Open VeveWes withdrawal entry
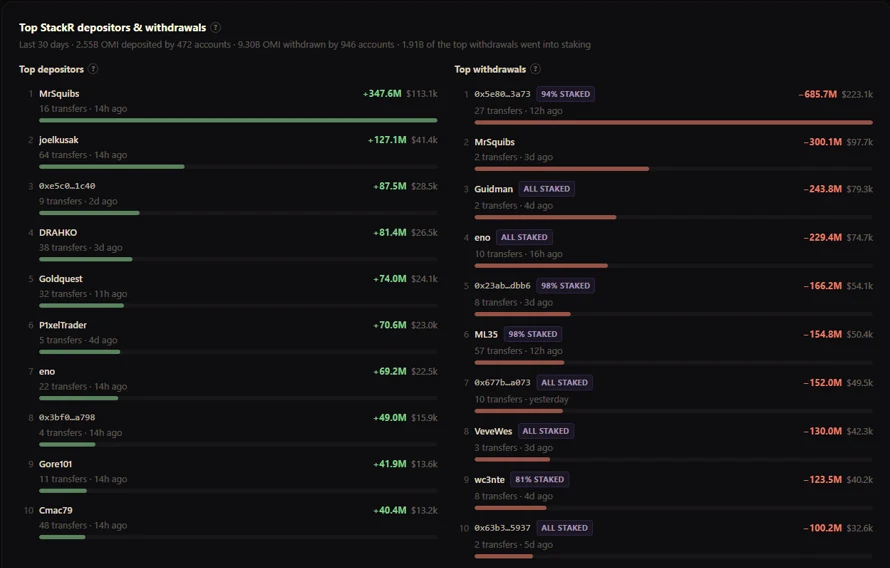Viewport: 890px width, 568px height. [x=493, y=431]
